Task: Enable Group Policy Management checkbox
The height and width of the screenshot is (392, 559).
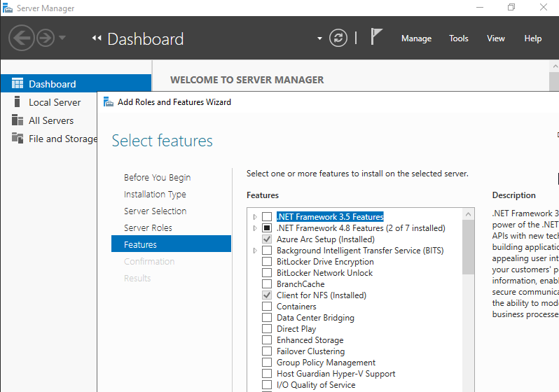Action: point(267,363)
